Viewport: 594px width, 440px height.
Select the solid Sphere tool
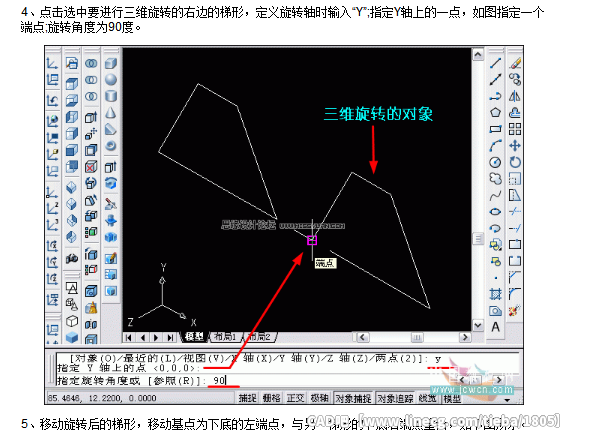[x=111, y=80]
